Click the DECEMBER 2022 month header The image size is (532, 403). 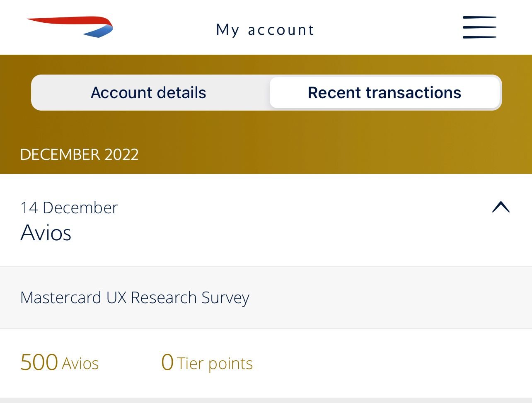pos(79,154)
